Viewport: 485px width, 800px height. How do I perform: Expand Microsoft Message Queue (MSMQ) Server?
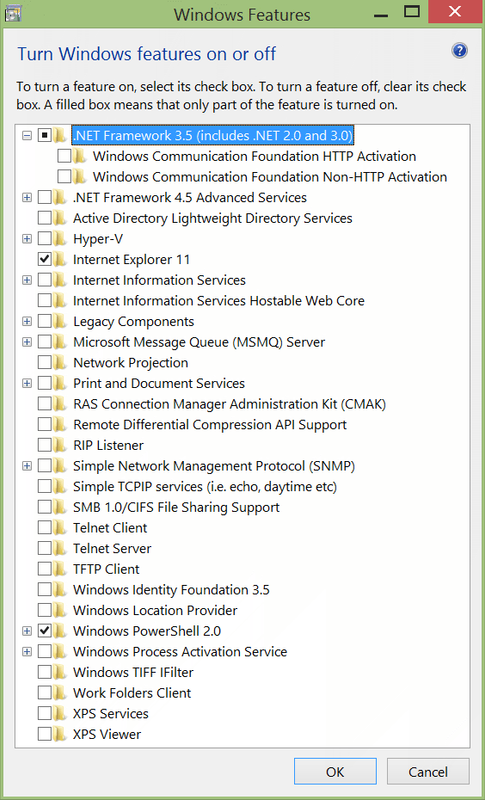point(27,342)
